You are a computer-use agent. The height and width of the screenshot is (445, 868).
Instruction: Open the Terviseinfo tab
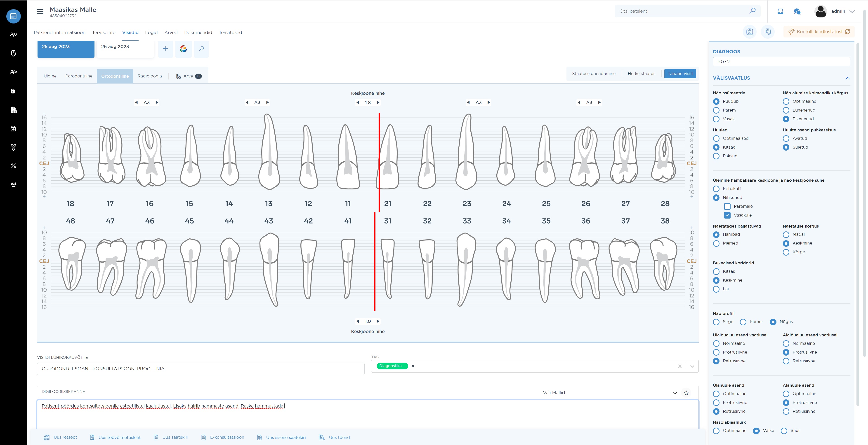tap(104, 33)
